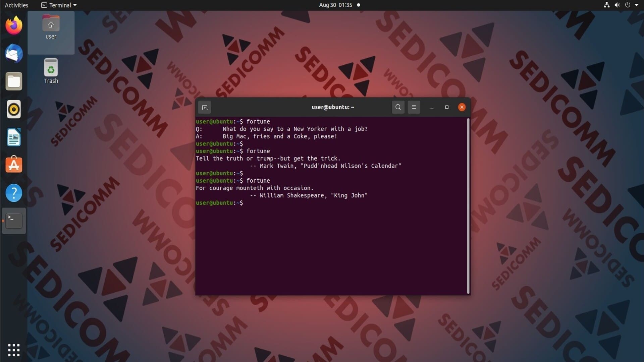The image size is (644, 362).
Task: Click the network status icon in the top bar
Action: click(x=606, y=5)
